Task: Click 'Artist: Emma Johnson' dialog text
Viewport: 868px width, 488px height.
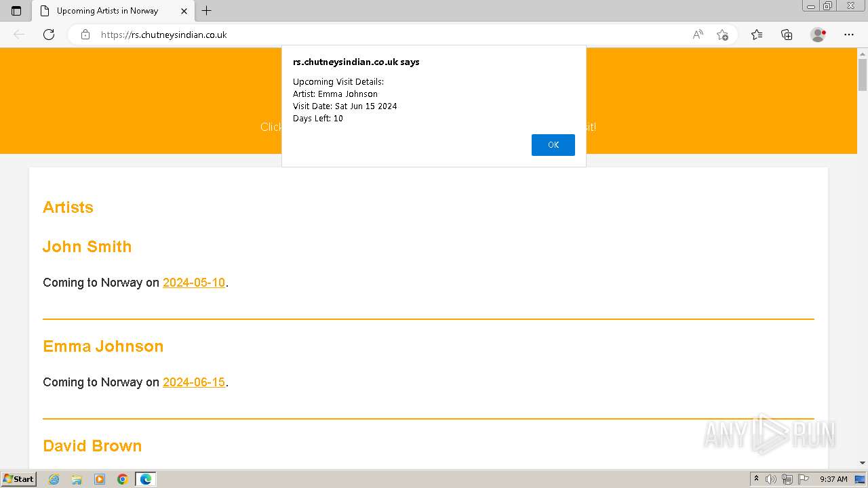Action: pyautogui.click(x=336, y=94)
